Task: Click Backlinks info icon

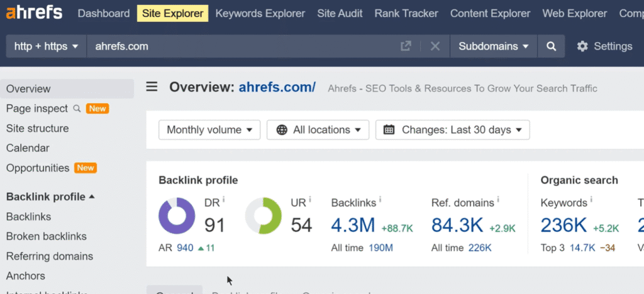Action: [x=380, y=200]
